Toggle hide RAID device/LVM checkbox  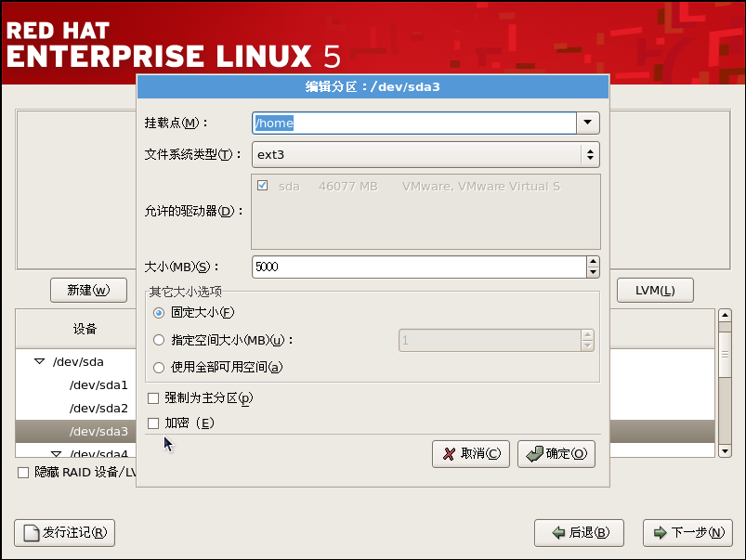[23, 473]
